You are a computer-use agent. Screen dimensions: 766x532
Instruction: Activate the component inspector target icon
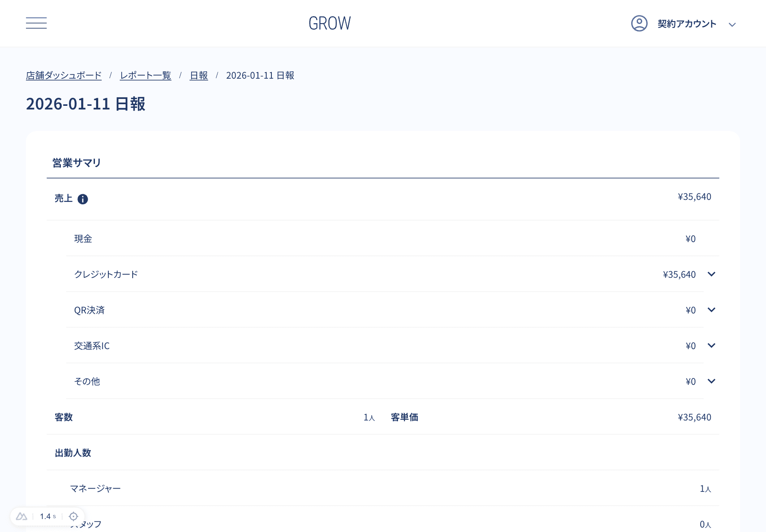(73, 516)
